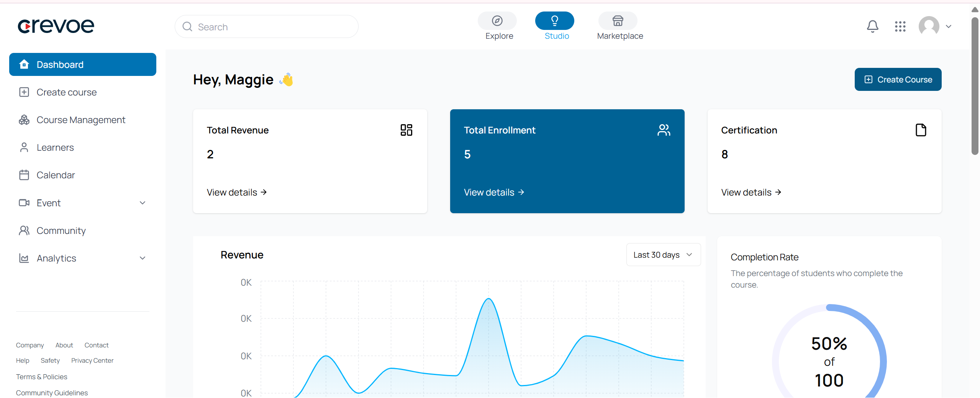Click the Certification document icon
Screen dimensions: 980x398
[921, 130]
